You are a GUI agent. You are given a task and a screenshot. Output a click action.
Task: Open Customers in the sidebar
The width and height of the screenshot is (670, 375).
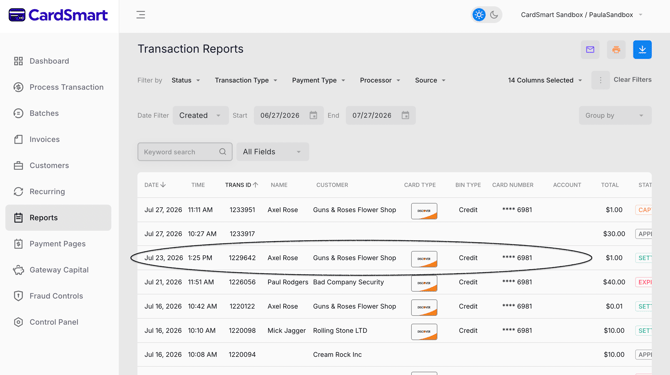click(58, 165)
